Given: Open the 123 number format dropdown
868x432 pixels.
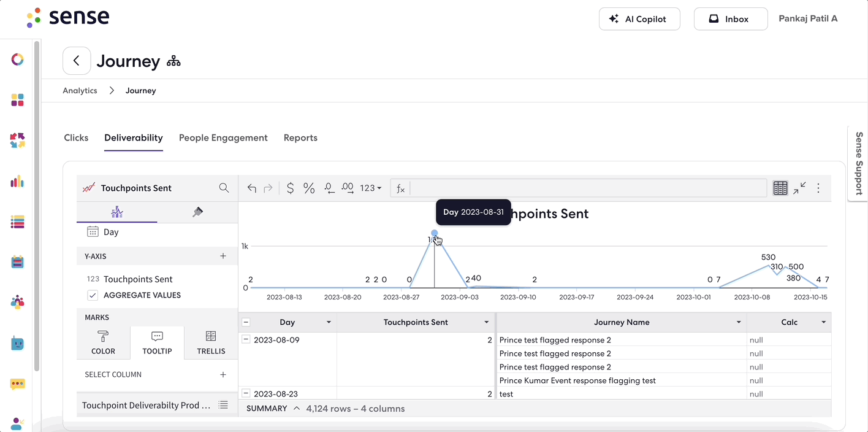Looking at the screenshot, I should [x=371, y=188].
